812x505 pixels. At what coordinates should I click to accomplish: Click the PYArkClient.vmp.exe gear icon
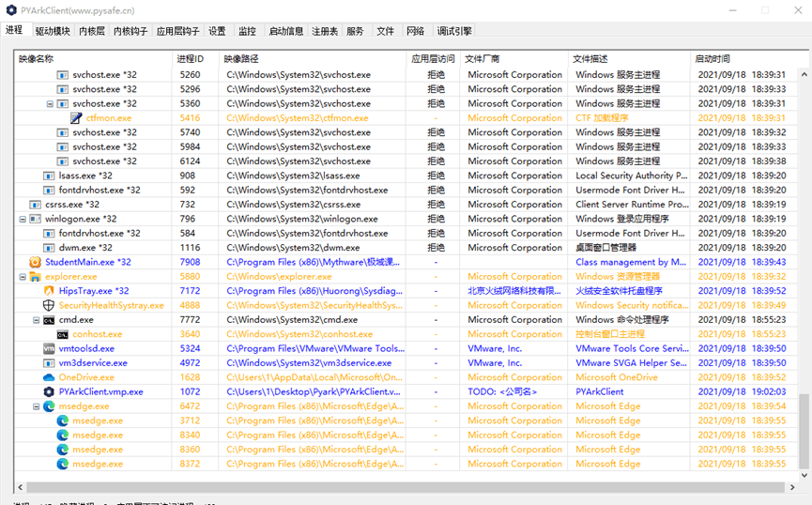pos(49,392)
